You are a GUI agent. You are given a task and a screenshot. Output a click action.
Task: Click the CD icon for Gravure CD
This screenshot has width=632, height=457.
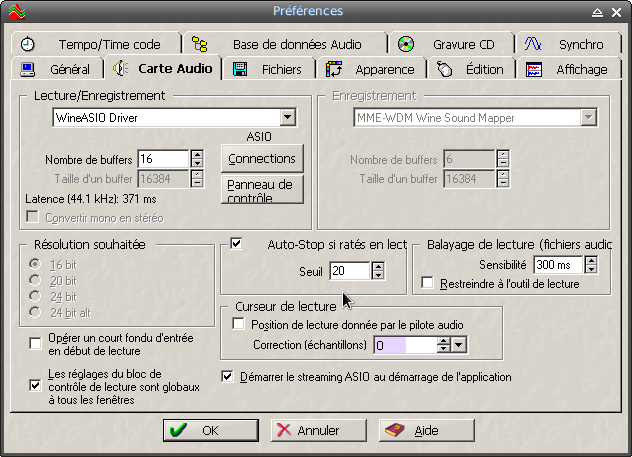[x=406, y=44]
